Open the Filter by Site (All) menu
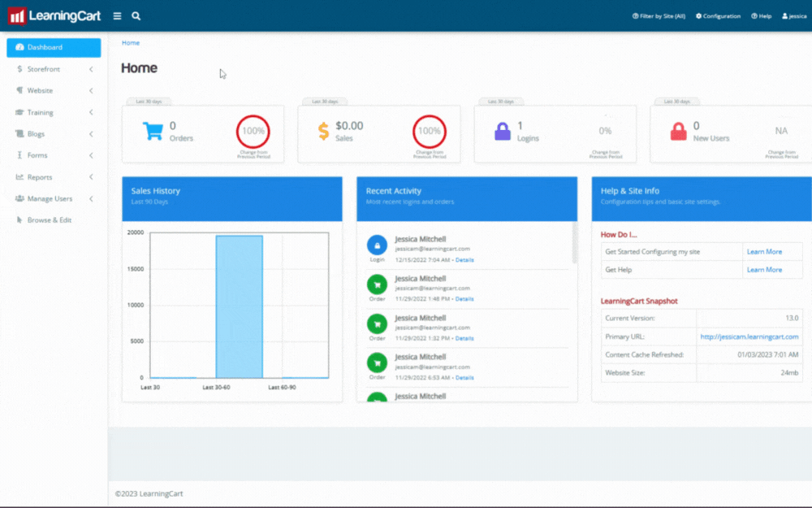 pos(659,16)
